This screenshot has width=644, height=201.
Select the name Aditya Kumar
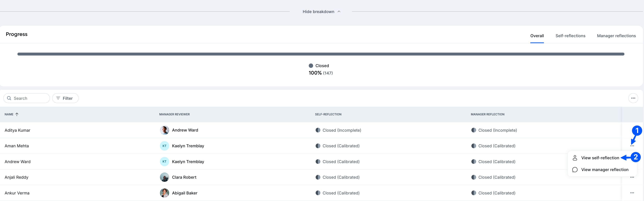coord(18,130)
